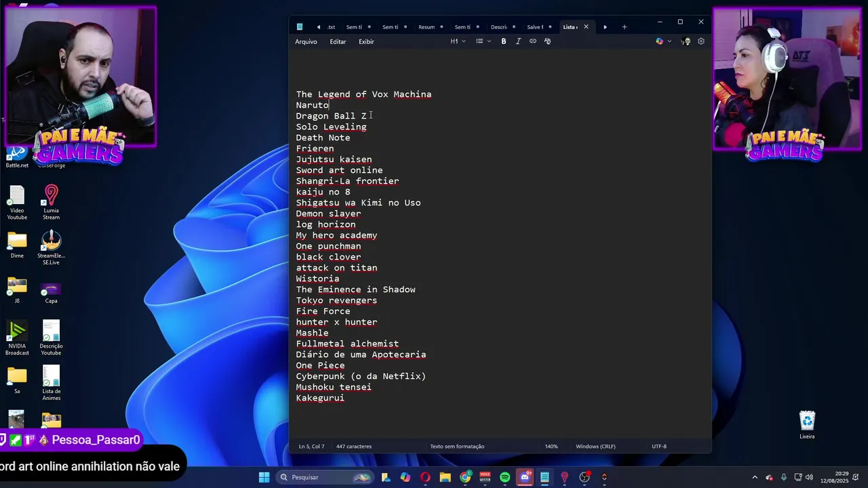The height and width of the screenshot is (488, 868).
Task: Open the Editar menu
Action: tap(338, 41)
